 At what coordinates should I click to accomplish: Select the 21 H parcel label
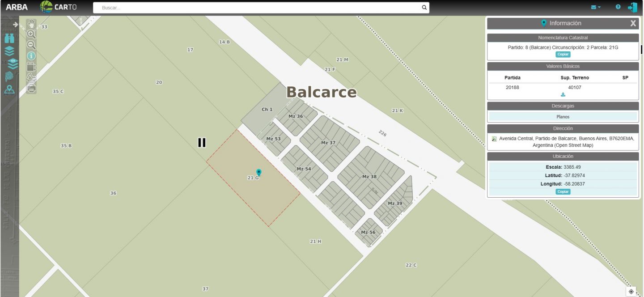[x=316, y=242]
